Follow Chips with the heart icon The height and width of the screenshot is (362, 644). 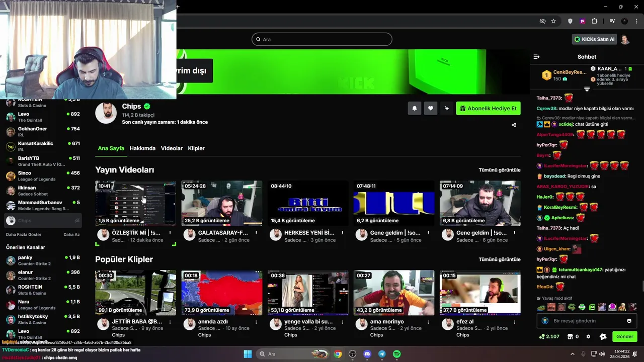[431, 108]
